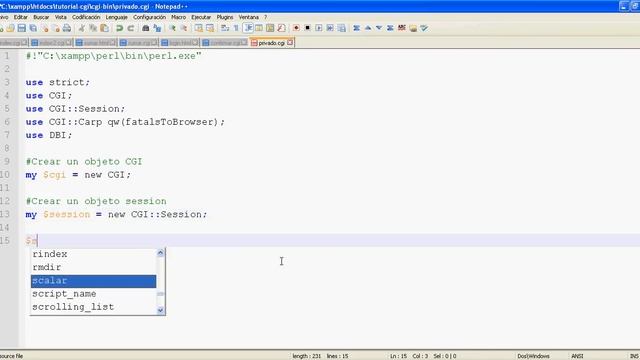The width and height of the screenshot is (640, 360).
Task: Click comment '#Crear un objeto session'
Action: coord(96,201)
